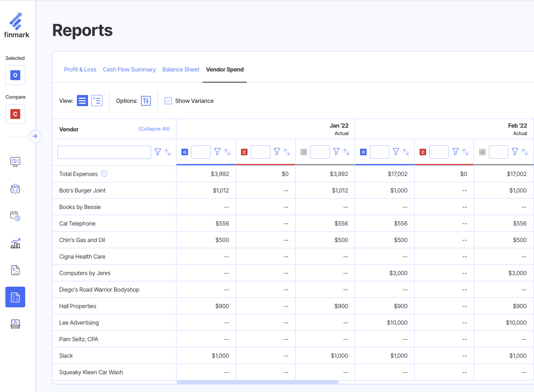Viewport: 534px width, 392px height.
Task: Open the Vendor column filter
Action: [158, 152]
